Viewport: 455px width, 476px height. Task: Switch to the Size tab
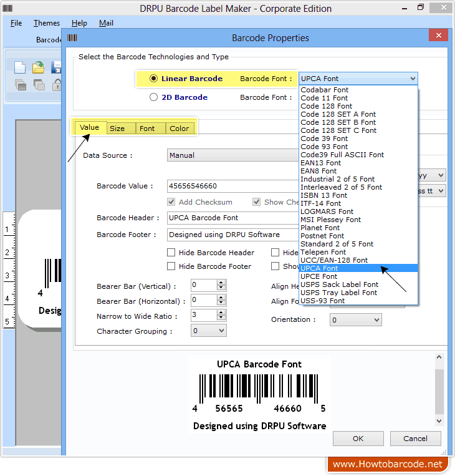coord(121,129)
